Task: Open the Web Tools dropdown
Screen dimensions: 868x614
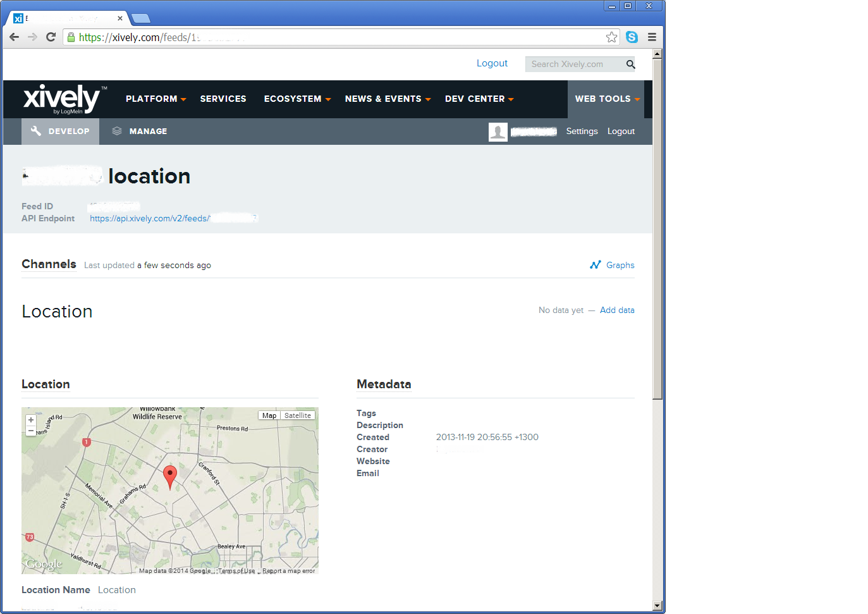Action: pos(607,99)
